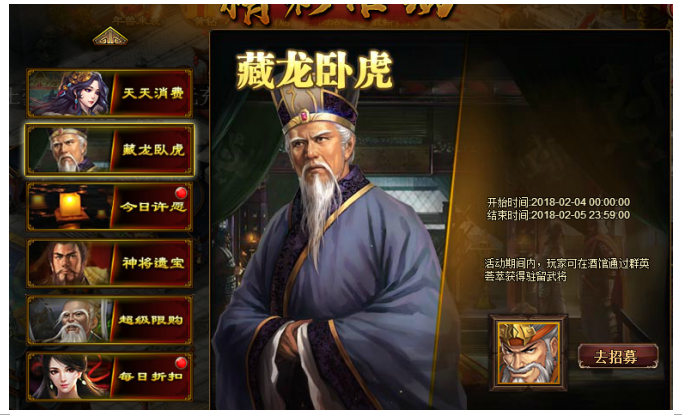The image size is (682, 415).
Task: Click the old man portrait in 藏龙卧虎 tab
Action: (x=70, y=150)
